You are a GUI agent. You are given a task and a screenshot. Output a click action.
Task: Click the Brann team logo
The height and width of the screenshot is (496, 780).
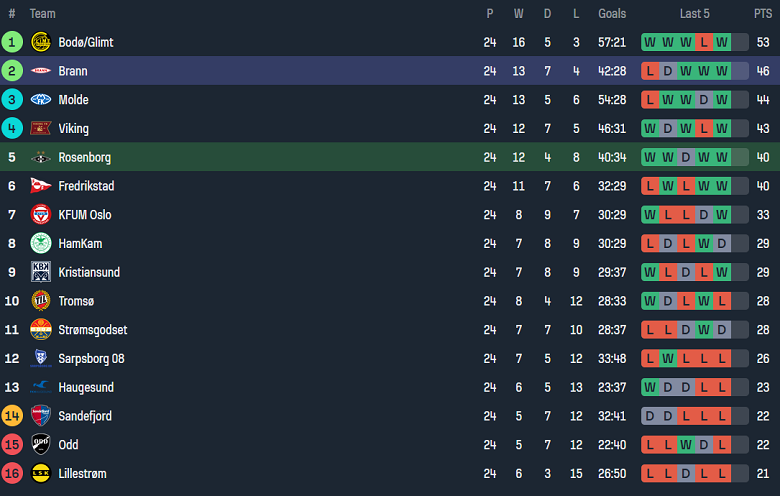point(41,71)
